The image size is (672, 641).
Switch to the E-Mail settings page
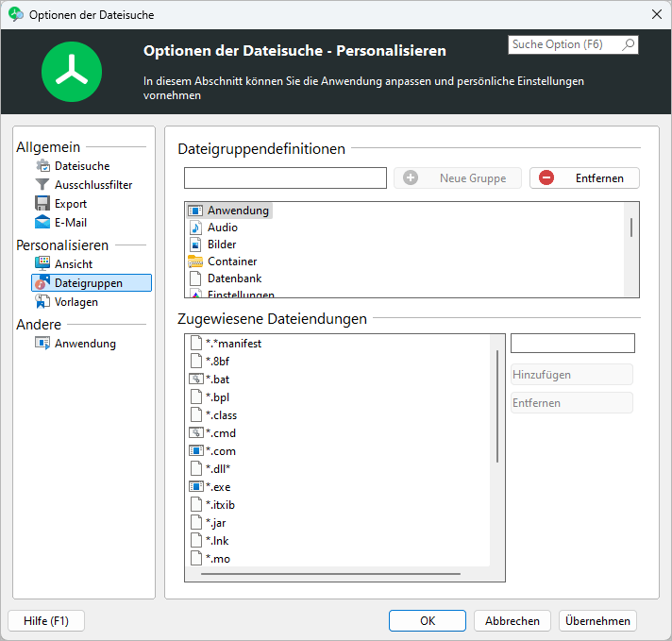pyautogui.click(x=71, y=223)
